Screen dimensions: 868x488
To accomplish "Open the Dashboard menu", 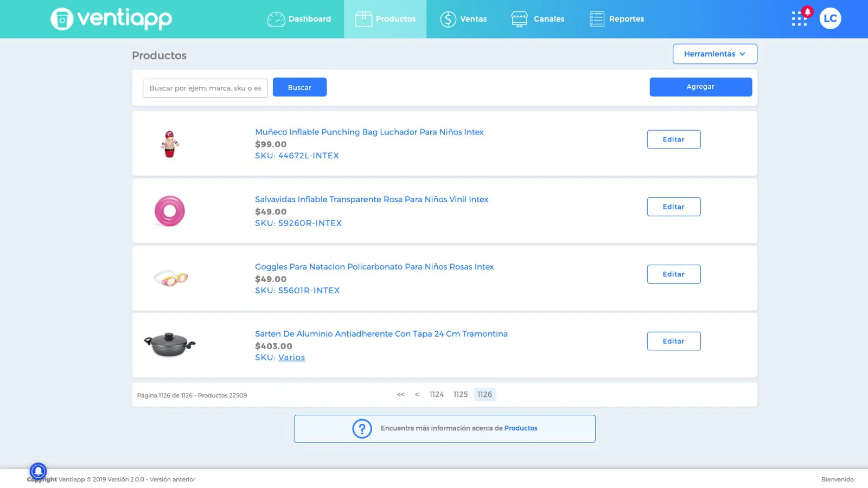I will click(299, 19).
